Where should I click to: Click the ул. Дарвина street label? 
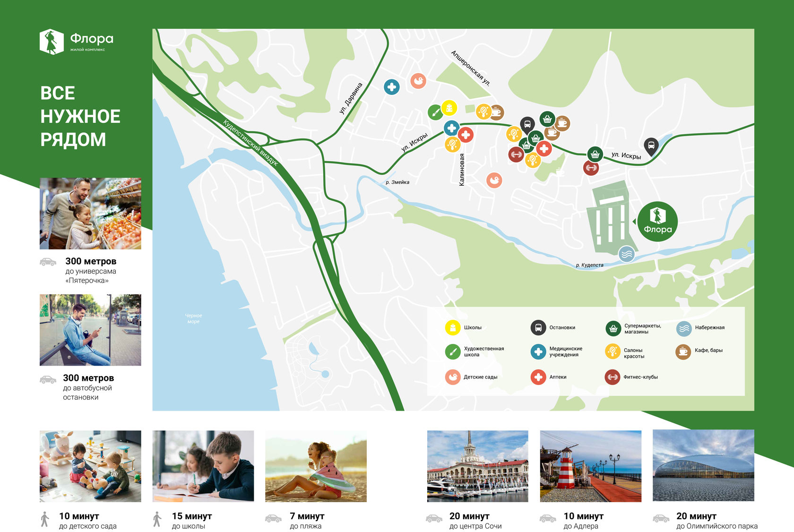(x=351, y=98)
